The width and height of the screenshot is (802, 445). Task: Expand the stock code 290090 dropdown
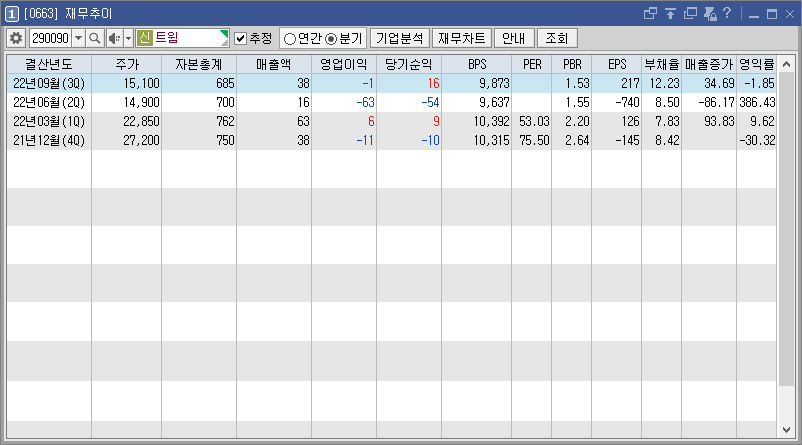[78, 38]
